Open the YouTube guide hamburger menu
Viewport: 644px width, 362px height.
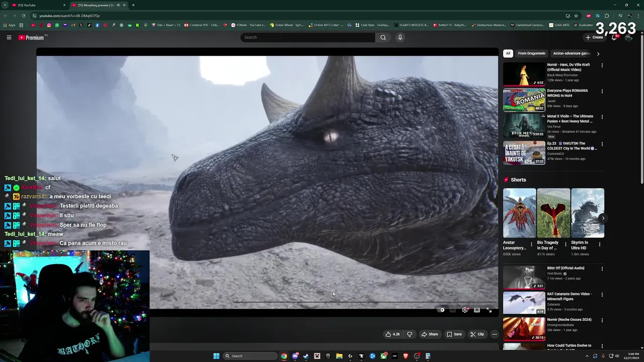tap(9, 37)
